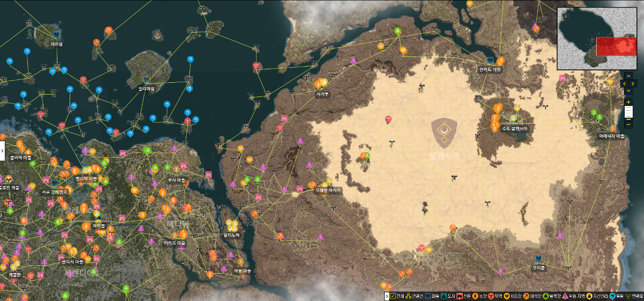Expand the left side panel handle

point(2,149)
